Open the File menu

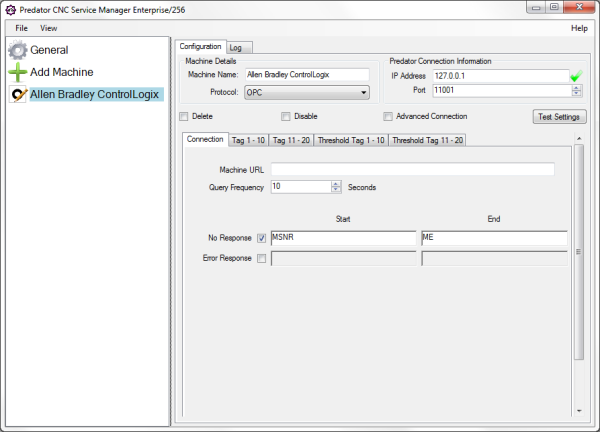point(21,28)
